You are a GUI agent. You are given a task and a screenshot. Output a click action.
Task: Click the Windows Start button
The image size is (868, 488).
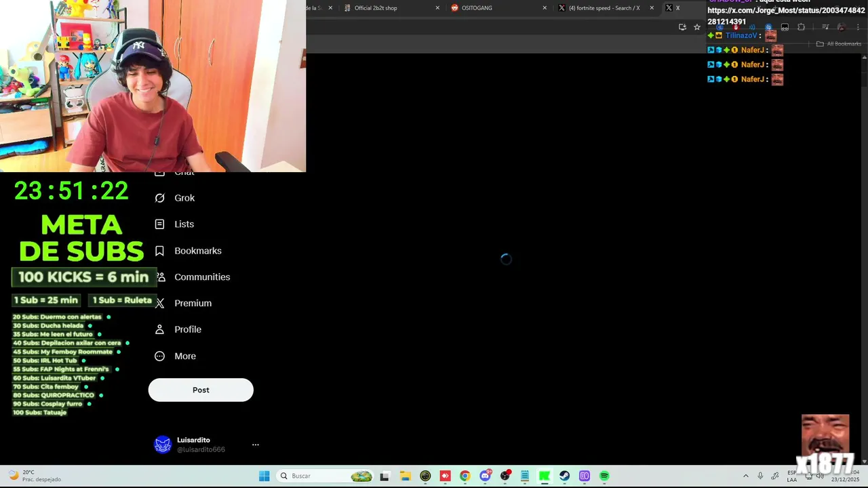[264, 476]
